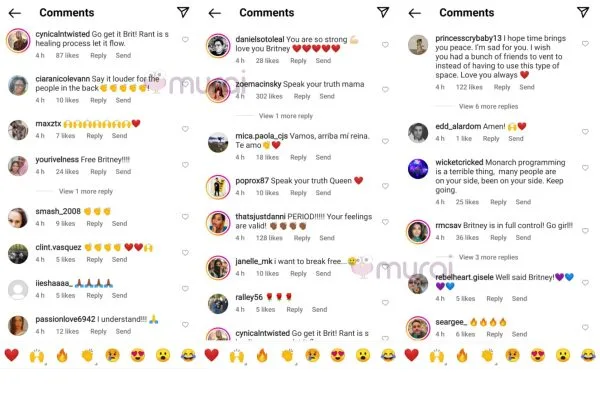Expand View 1 more reply under youriveIness
The width and height of the screenshot is (600, 400).
click(86, 191)
